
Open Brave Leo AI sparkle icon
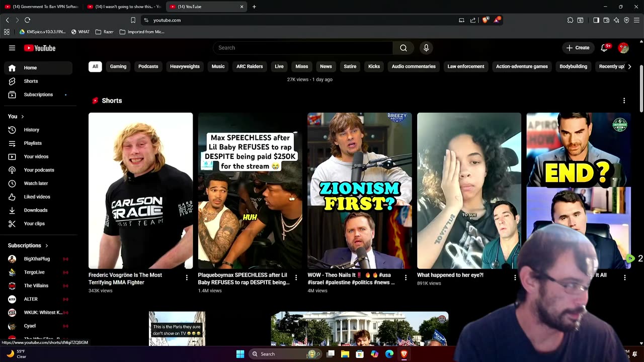(x=616, y=20)
